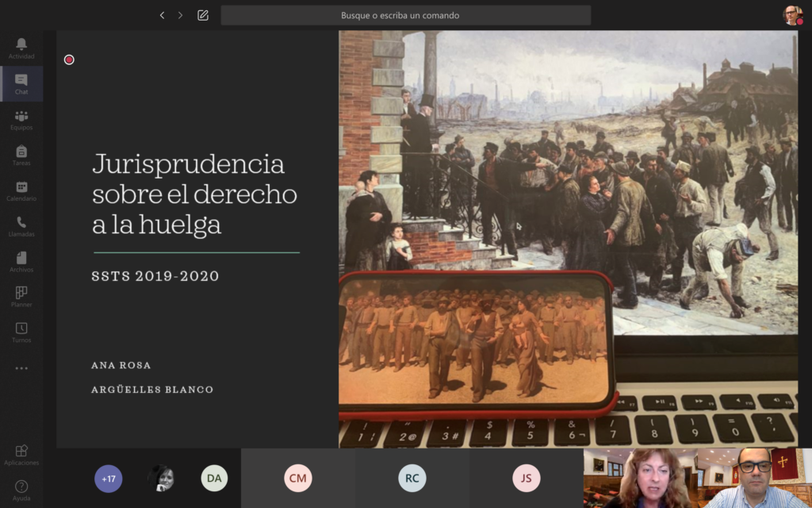Click the subtitle 'SSTS 2019-2020'
This screenshot has width=812, height=508.
click(x=155, y=275)
